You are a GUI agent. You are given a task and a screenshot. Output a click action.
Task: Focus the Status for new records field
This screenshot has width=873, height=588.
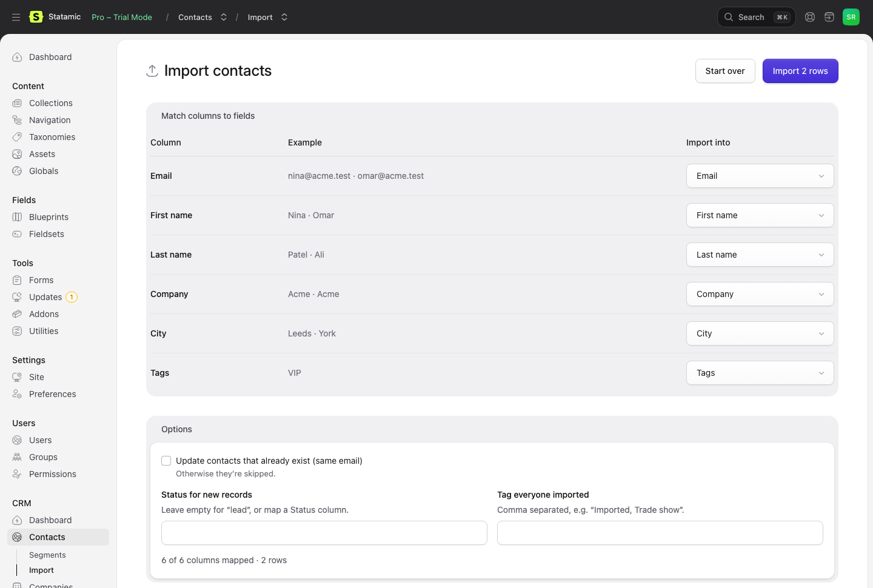pyautogui.click(x=324, y=533)
